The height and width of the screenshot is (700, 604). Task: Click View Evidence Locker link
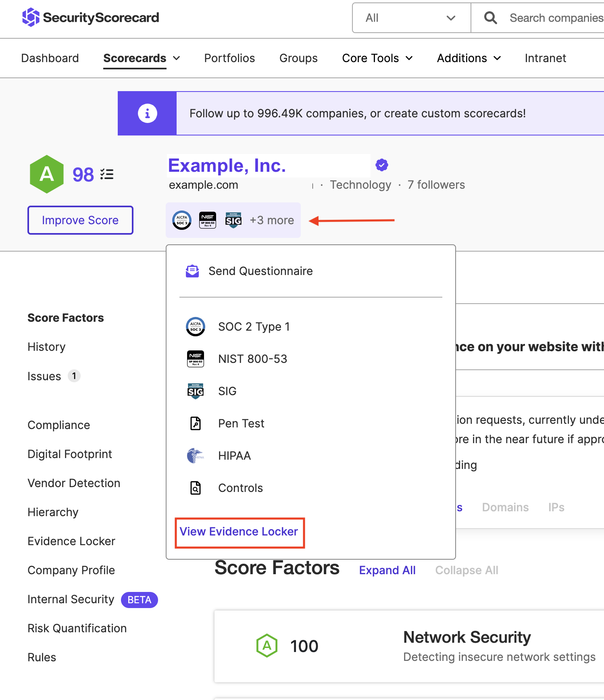tap(239, 532)
